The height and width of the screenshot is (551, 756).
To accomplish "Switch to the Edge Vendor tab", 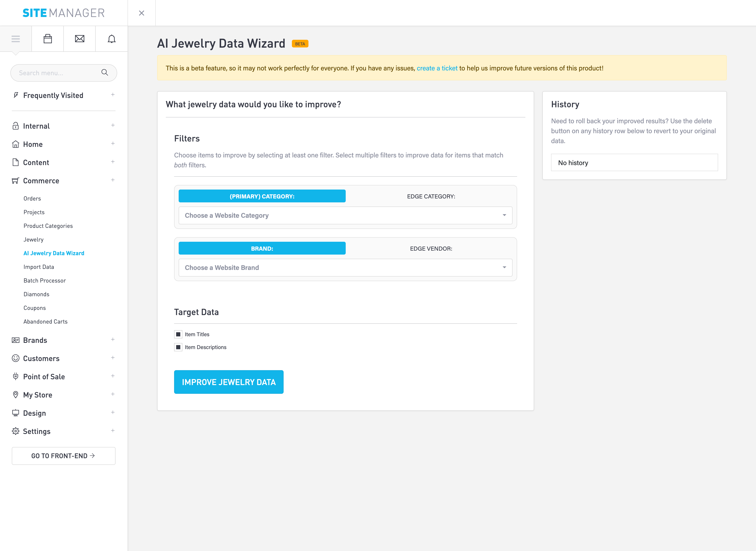I will click(x=431, y=249).
